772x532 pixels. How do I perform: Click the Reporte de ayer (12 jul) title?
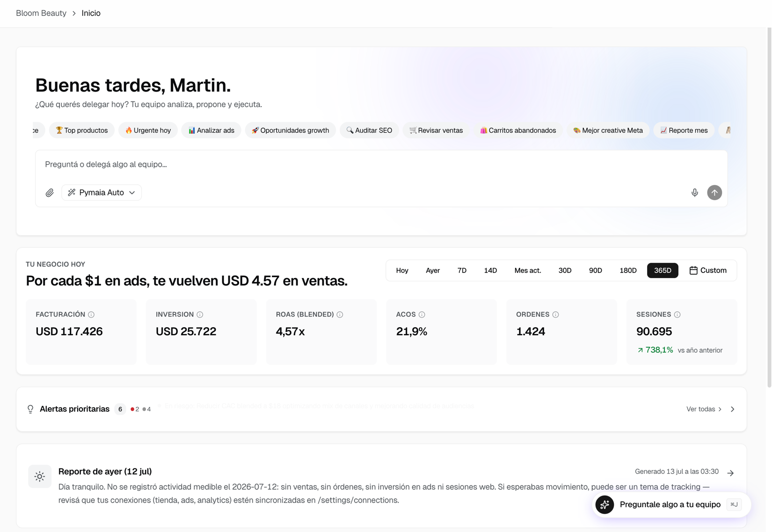pos(105,471)
